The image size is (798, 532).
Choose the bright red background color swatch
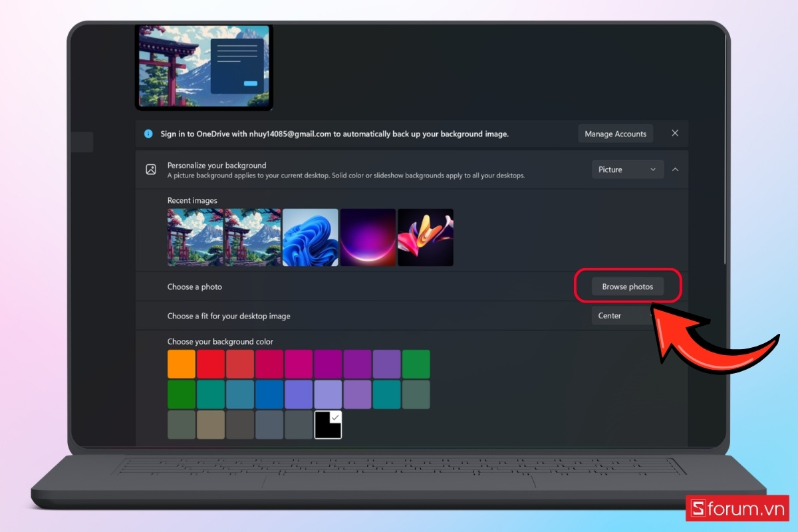click(x=211, y=364)
